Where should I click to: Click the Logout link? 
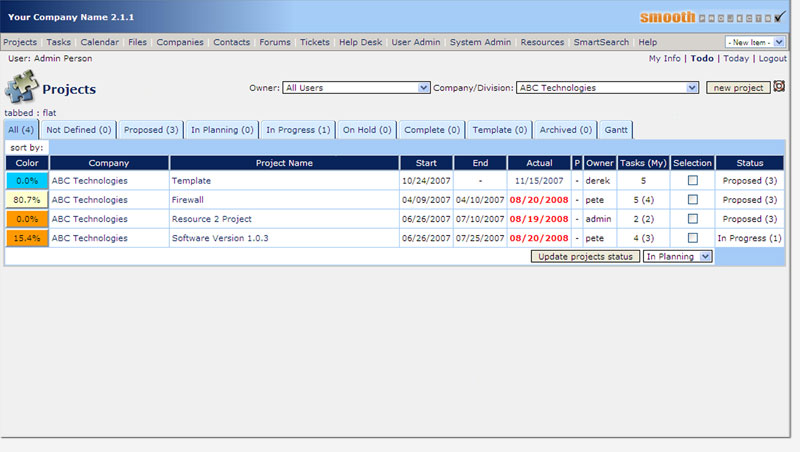[x=772, y=59]
